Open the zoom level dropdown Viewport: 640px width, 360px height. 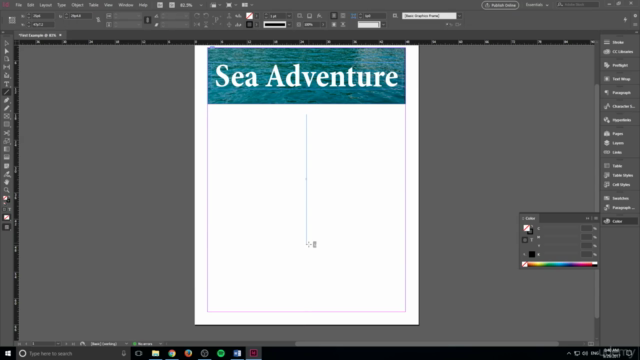pyautogui.click(x=201, y=5)
